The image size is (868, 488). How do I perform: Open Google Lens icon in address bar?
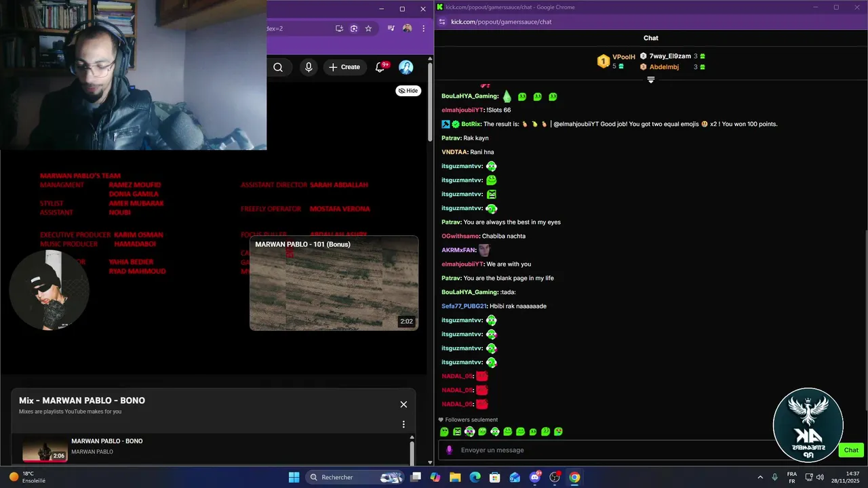(354, 28)
